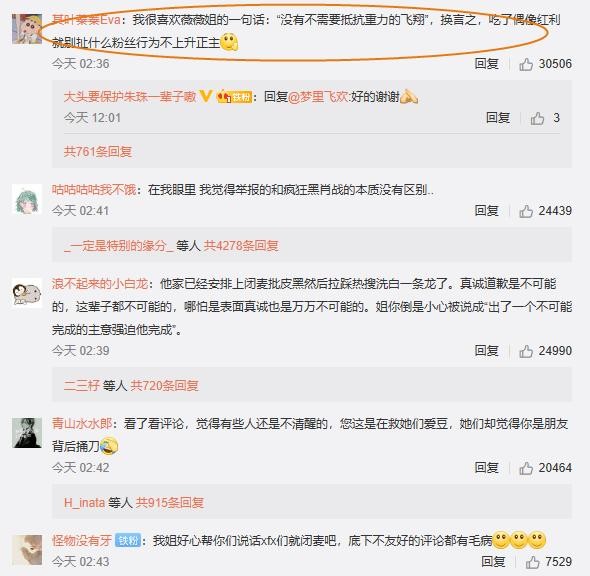Open 咕咕咕咕我不饿 user profile link
590x576 pixels.
click(x=94, y=189)
